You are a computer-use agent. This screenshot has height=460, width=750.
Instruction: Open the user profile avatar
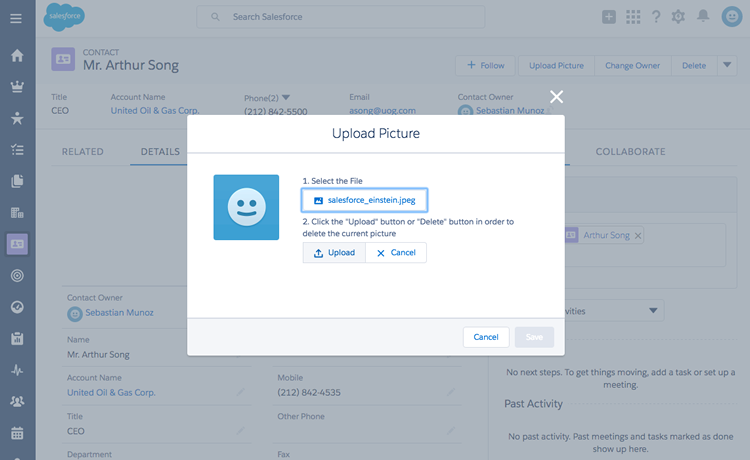click(x=732, y=17)
